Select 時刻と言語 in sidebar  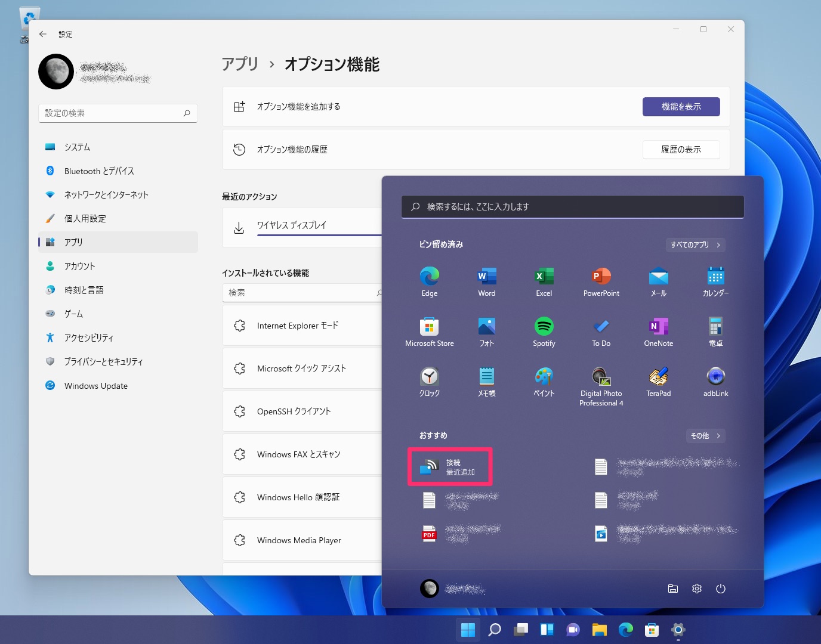pos(118,290)
